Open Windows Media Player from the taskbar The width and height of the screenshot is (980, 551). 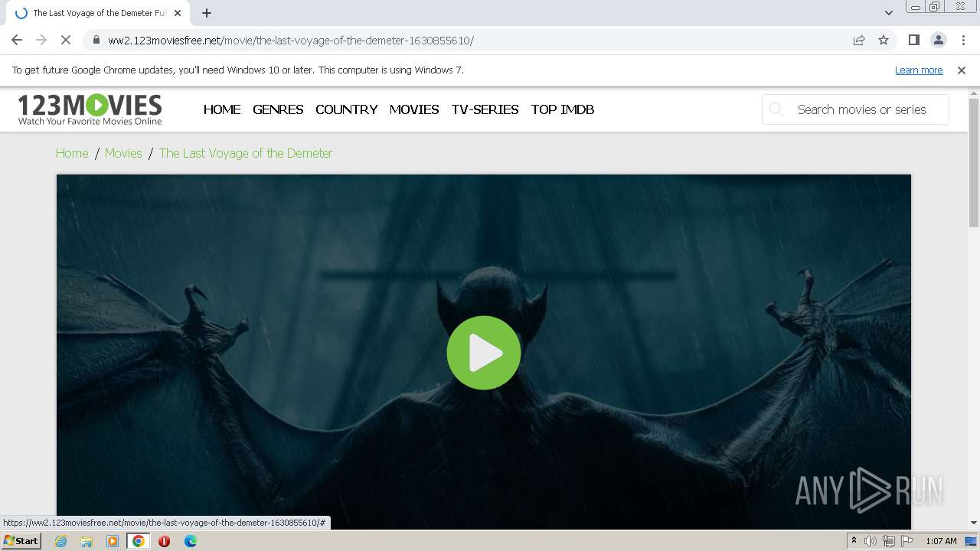click(113, 541)
